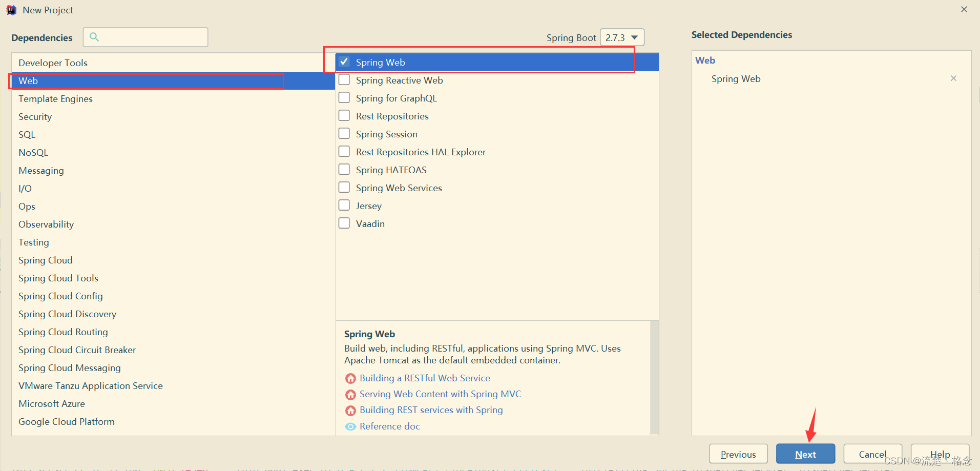This screenshot has width=980, height=471.
Task: Check Rest Repositories HAL Explorer
Action: (x=344, y=151)
